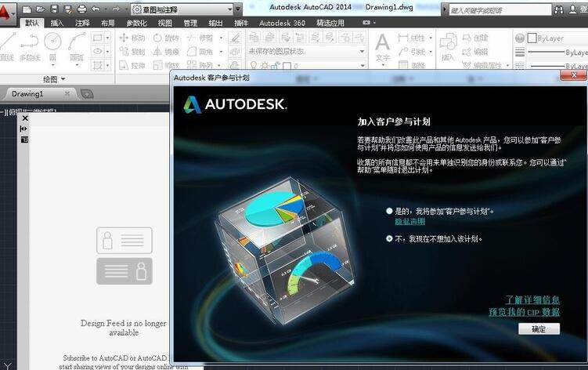
Task: Click the Hatch tool icon in draw panel
Action: (98, 65)
